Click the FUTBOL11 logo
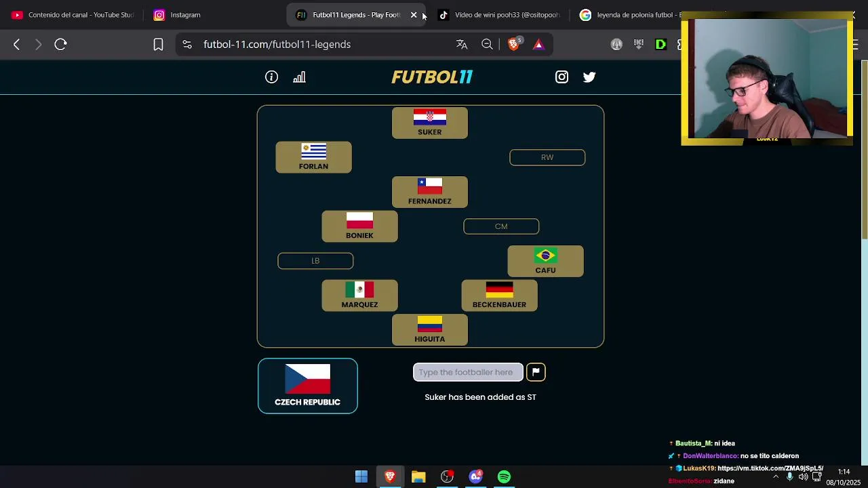 click(432, 77)
